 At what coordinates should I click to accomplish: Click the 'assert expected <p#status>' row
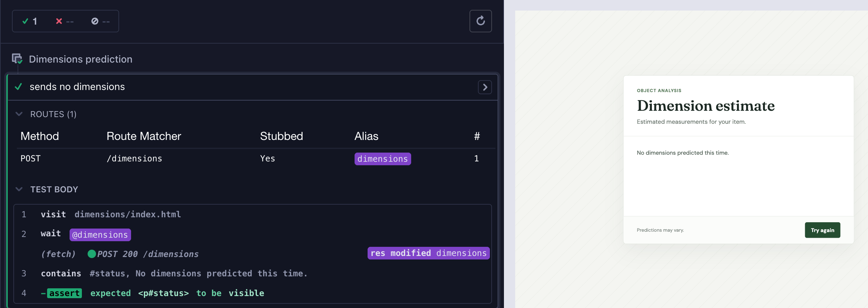[252, 293]
